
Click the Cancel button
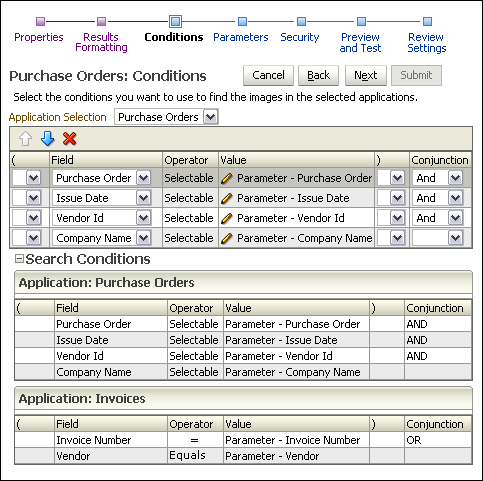coord(268,75)
